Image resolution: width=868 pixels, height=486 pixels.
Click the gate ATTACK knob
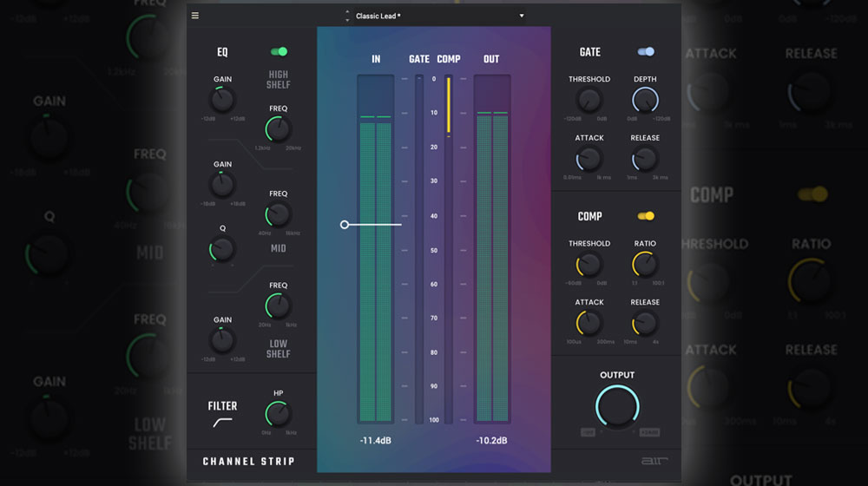pos(589,160)
